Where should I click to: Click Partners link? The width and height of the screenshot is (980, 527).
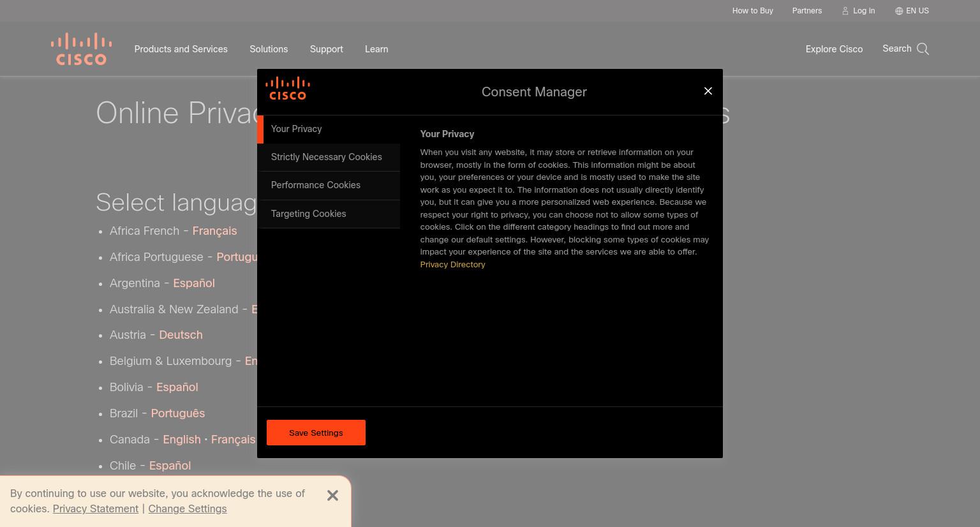coord(806,11)
